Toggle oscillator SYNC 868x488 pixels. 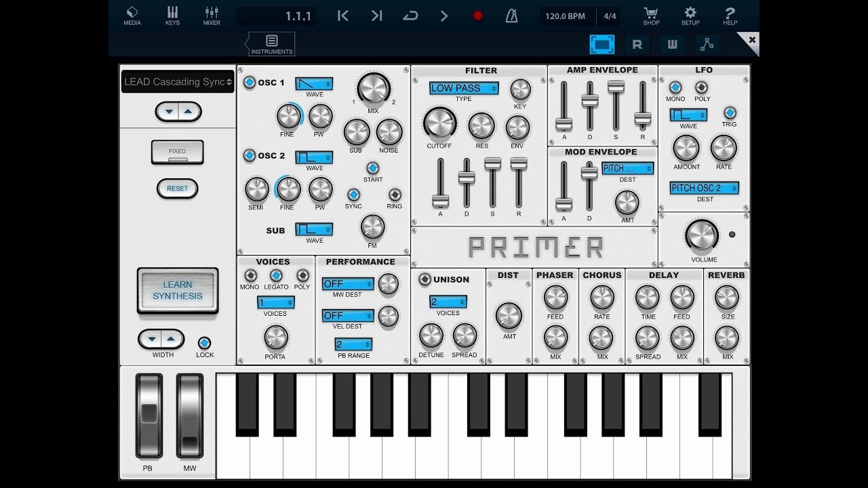coord(353,195)
